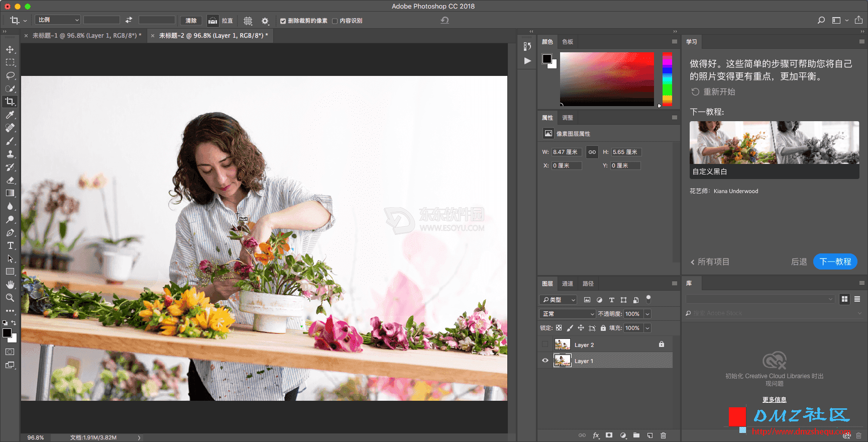Hide Layer 1 with eye icon
868x442 pixels.
point(545,361)
